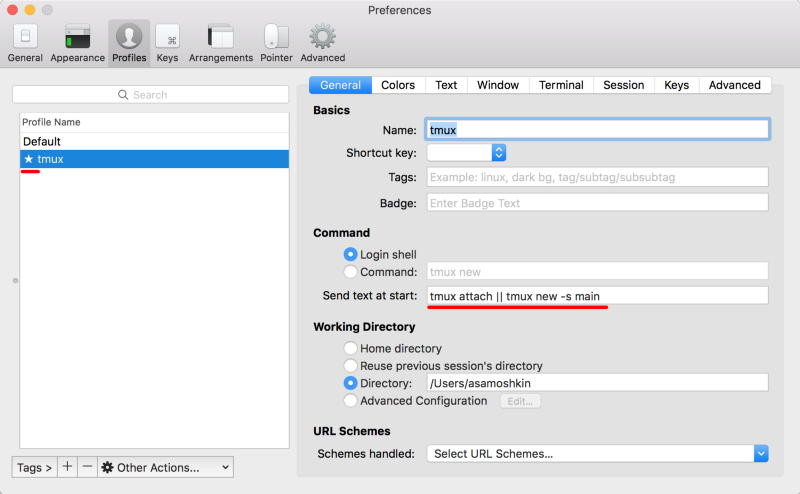
Task: Click the Directory path field /Users/asamoshkin
Action: [597, 383]
